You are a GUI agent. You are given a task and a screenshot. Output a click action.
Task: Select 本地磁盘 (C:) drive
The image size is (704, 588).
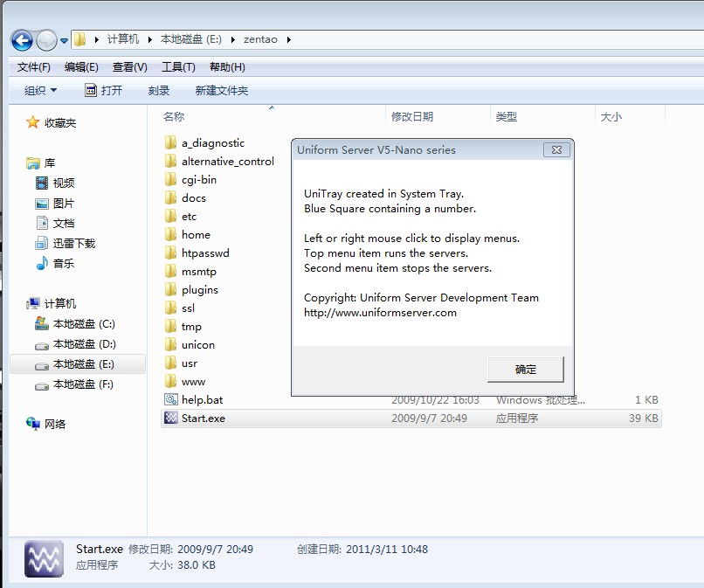pyautogui.click(x=75, y=324)
